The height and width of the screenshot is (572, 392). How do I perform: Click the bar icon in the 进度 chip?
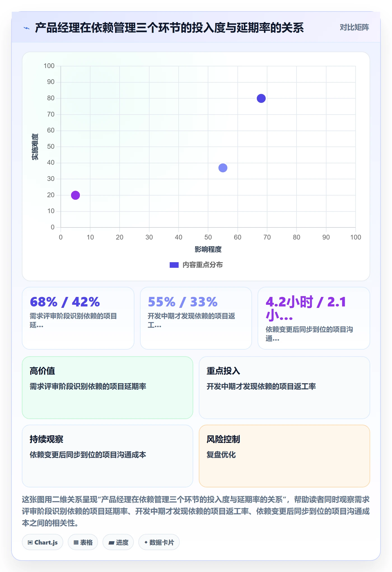pos(111,543)
